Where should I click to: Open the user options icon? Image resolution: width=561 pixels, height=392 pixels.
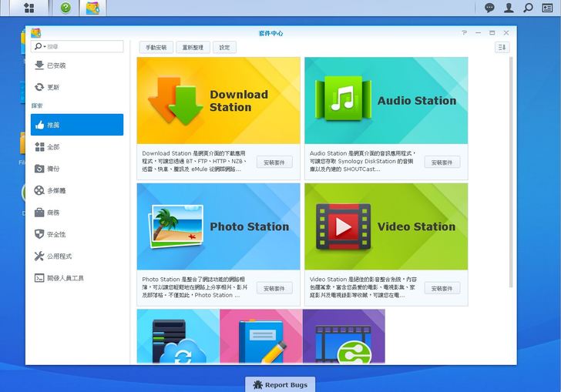point(509,8)
